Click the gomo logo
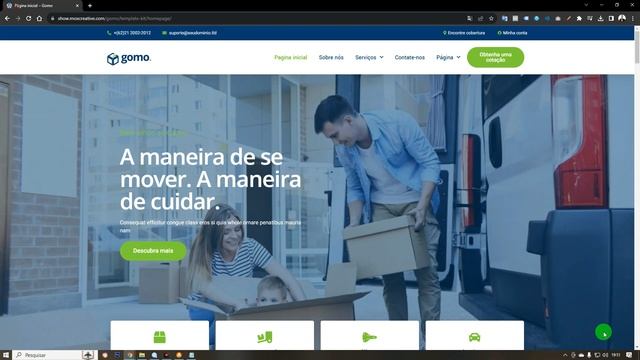The height and width of the screenshot is (360, 640). pyautogui.click(x=129, y=58)
